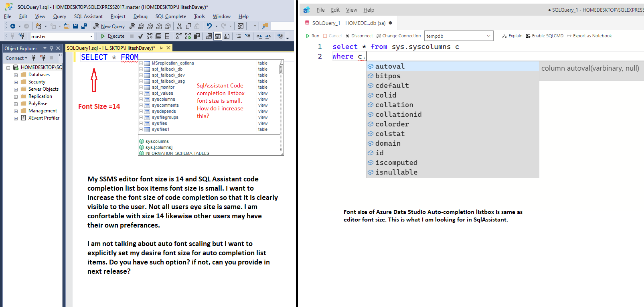This screenshot has height=307, width=644.
Task: Click the XEvent Profiler tree item
Action: (44, 118)
